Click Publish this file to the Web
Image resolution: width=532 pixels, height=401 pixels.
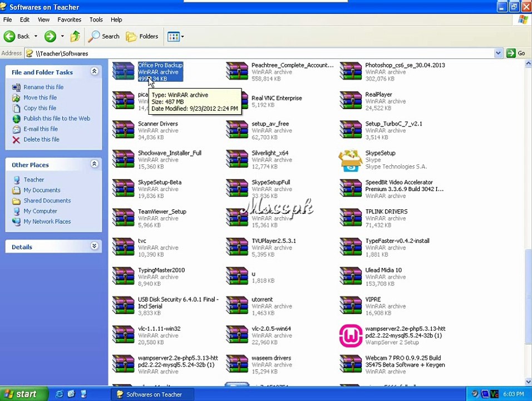(x=57, y=119)
